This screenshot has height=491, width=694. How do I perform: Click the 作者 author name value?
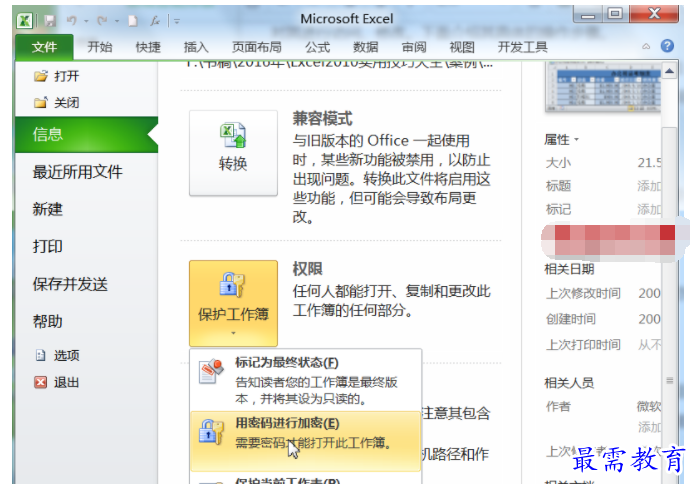click(649, 406)
